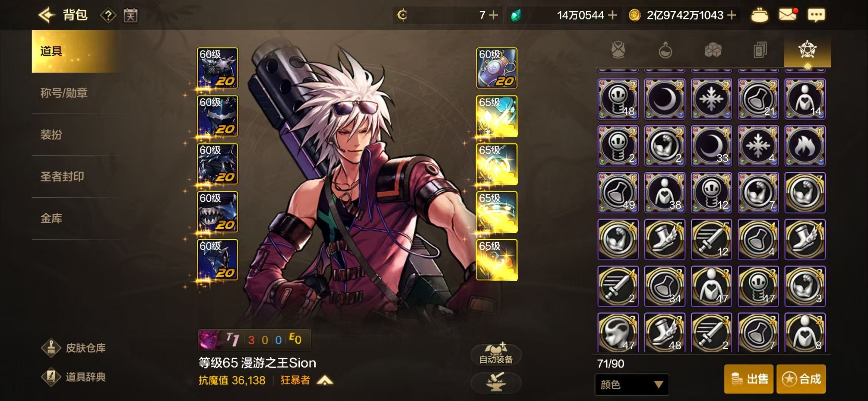Select the moon emblem with count 33
Screen dimensions: 868x401
(x=711, y=146)
